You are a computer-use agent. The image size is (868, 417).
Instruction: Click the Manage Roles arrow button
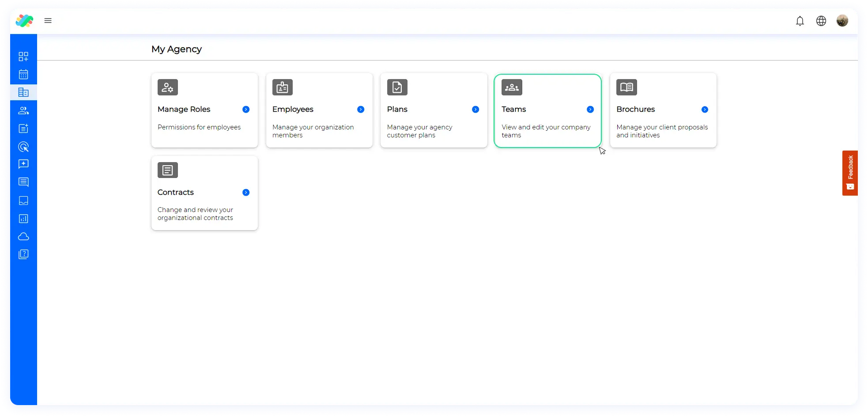click(246, 110)
